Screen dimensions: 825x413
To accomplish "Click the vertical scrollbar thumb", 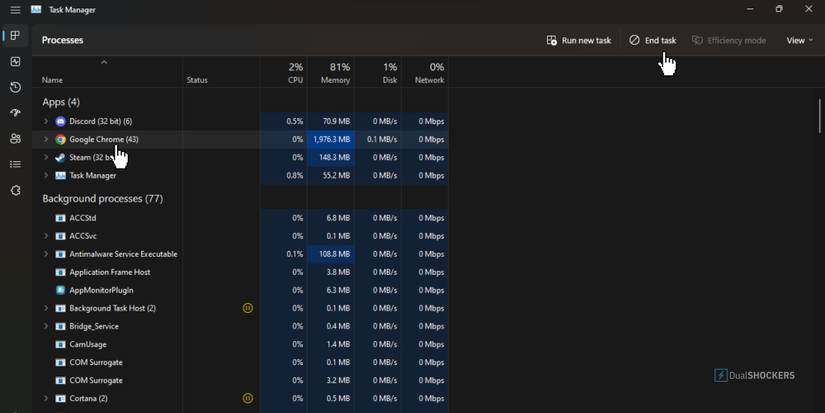I will point(820,116).
